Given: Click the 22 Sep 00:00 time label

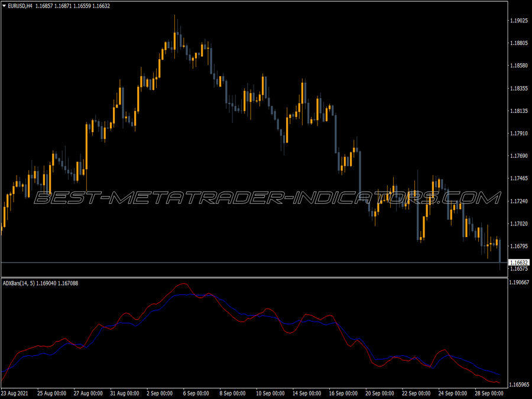Looking at the screenshot, I should [x=417, y=394].
